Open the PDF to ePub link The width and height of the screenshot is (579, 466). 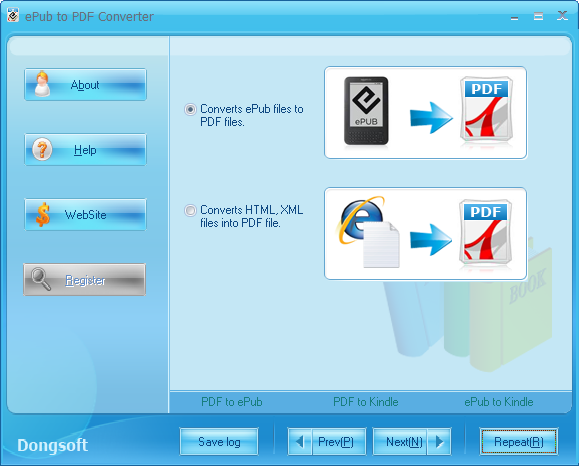[x=232, y=401]
